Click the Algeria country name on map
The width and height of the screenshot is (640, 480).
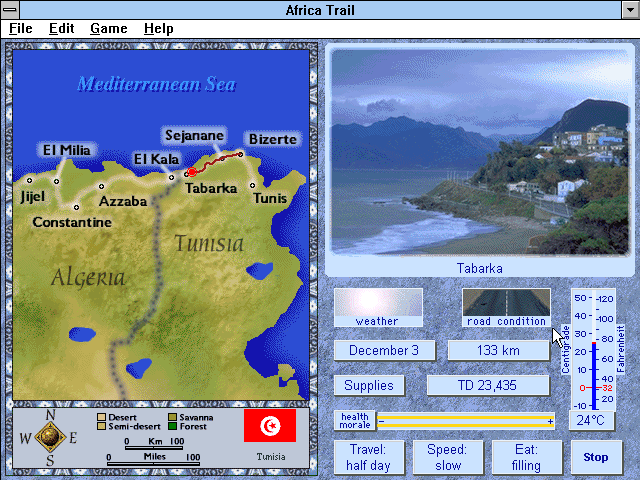tap(88, 277)
